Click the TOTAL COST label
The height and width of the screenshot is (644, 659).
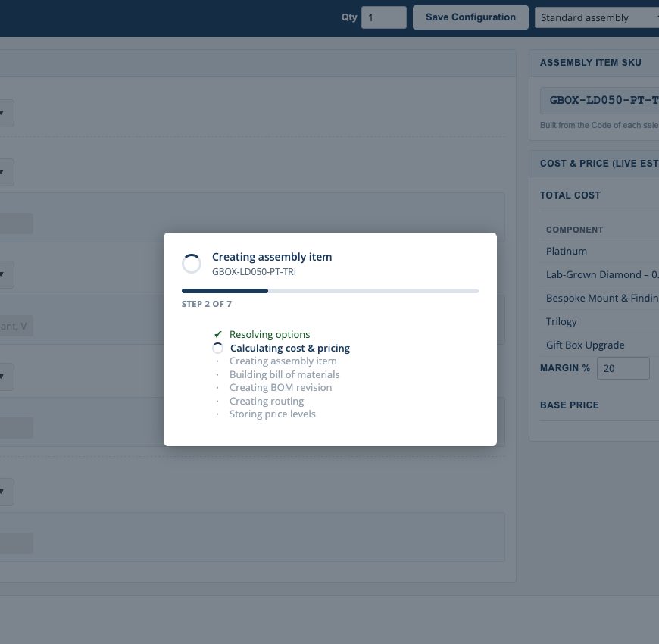coord(570,195)
